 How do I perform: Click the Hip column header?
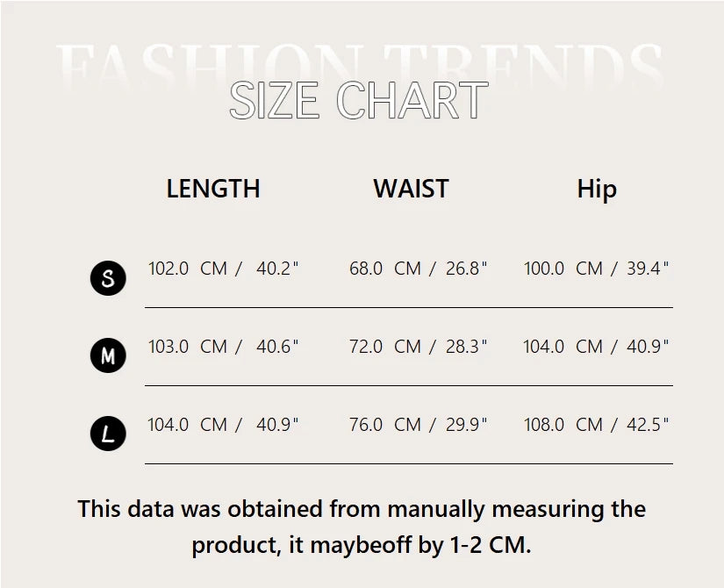click(597, 190)
